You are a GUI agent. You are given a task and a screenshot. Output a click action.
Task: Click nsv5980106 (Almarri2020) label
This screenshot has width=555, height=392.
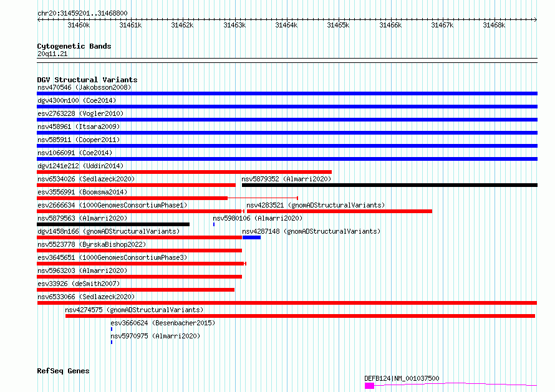[258, 218]
